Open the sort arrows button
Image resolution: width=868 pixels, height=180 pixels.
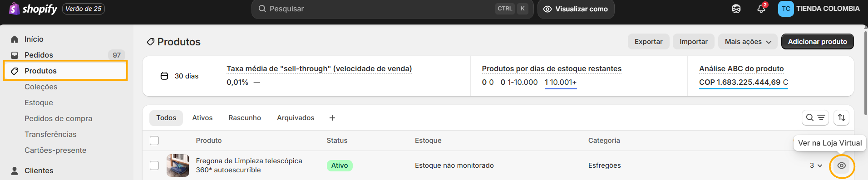pos(842,118)
